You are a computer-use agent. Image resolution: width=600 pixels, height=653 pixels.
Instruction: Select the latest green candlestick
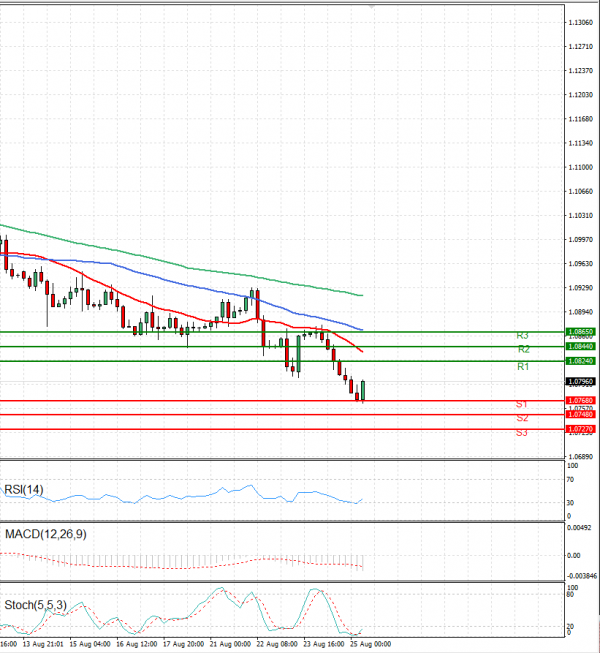click(x=363, y=391)
